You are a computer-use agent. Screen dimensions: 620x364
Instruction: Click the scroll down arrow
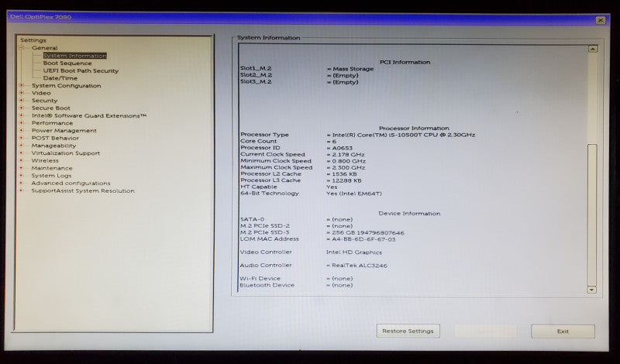coord(592,290)
